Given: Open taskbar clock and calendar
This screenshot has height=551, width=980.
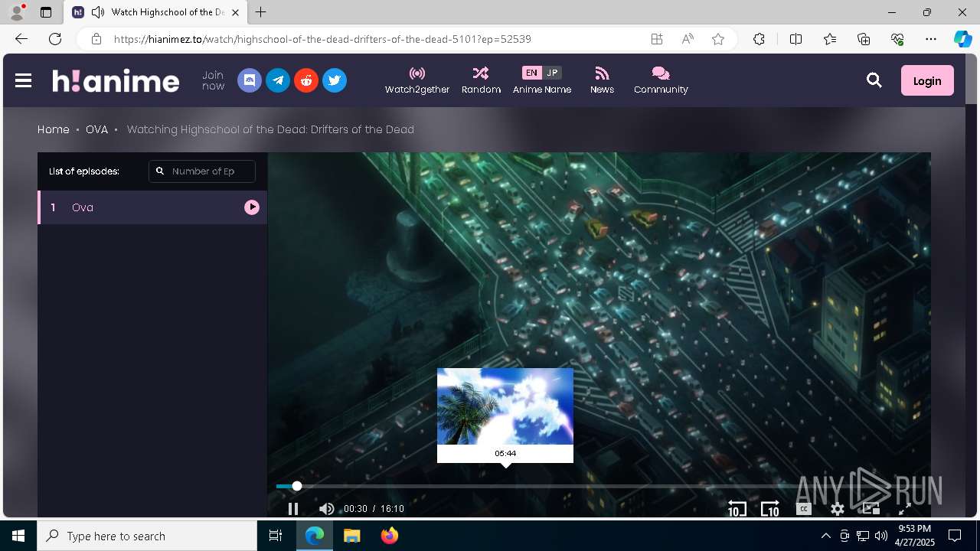Looking at the screenshot, I should coord(914,536).
